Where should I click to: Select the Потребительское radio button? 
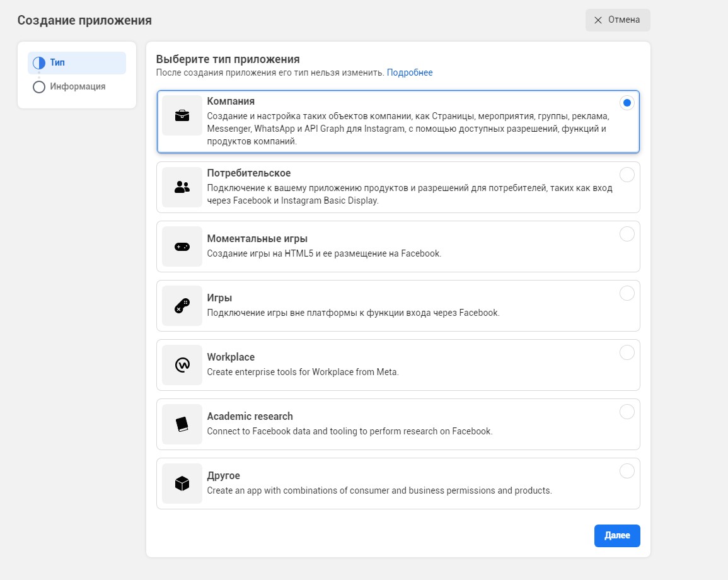point(627,175)
